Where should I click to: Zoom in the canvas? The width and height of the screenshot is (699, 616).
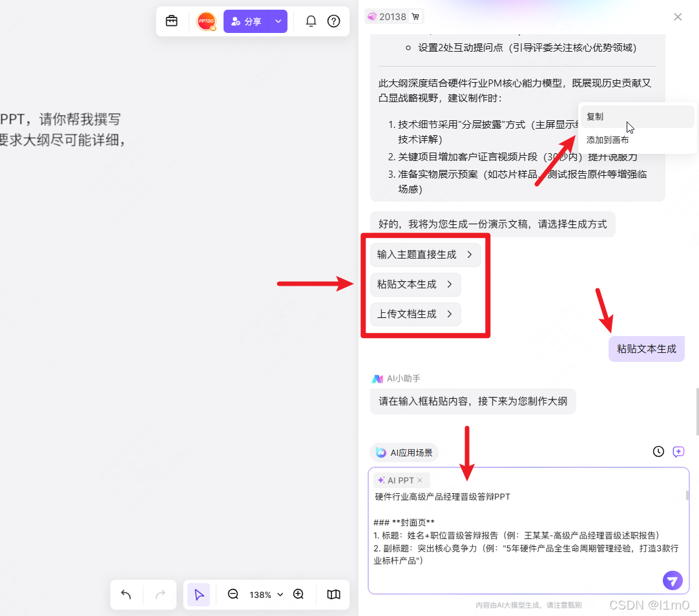pos(298,594)
